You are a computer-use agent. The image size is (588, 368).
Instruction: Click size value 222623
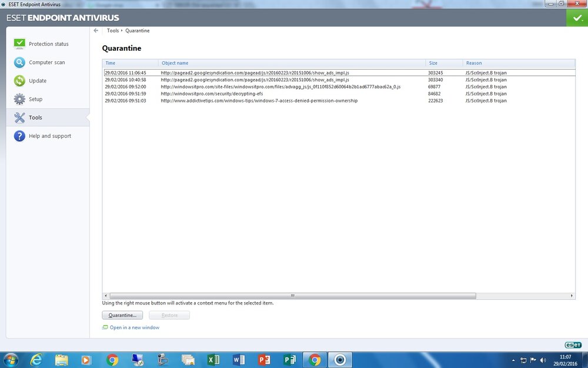coord(435,101)
